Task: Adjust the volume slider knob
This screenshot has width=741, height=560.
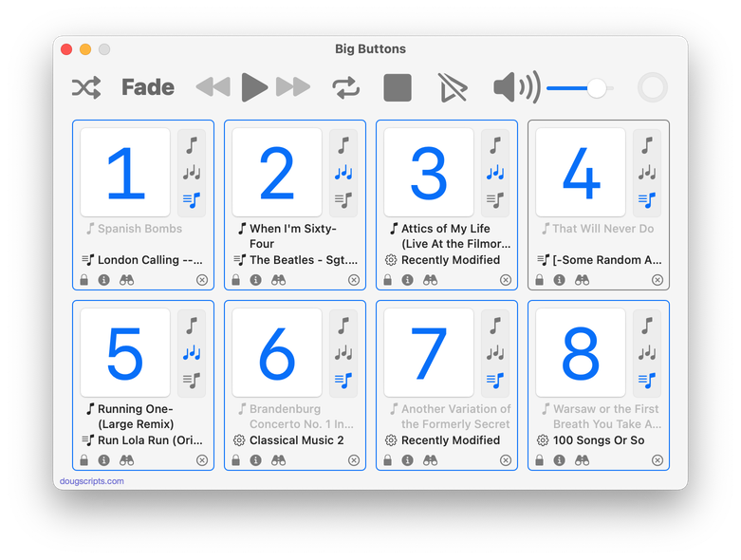Action: (597, 88)
